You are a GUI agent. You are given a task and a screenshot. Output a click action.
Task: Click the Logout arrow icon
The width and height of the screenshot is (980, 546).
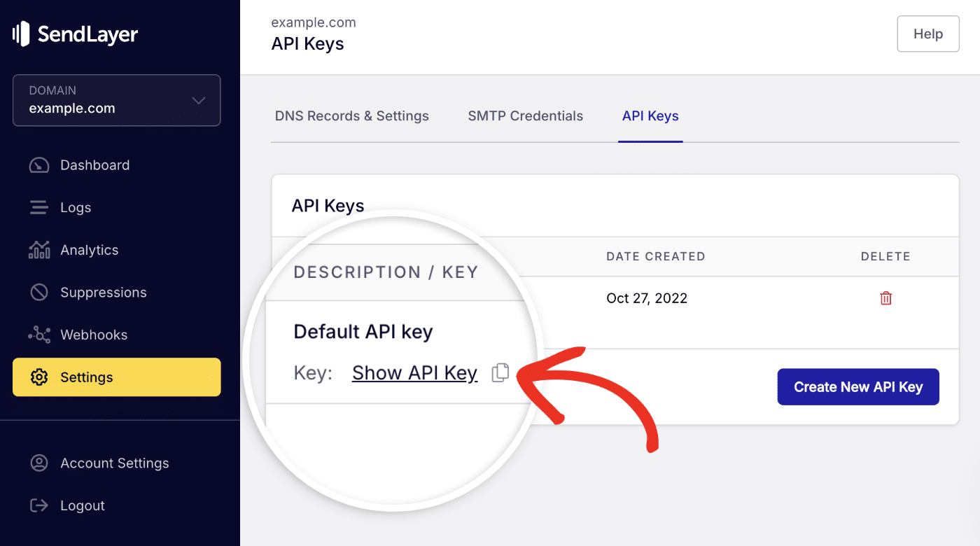point(39,505)
